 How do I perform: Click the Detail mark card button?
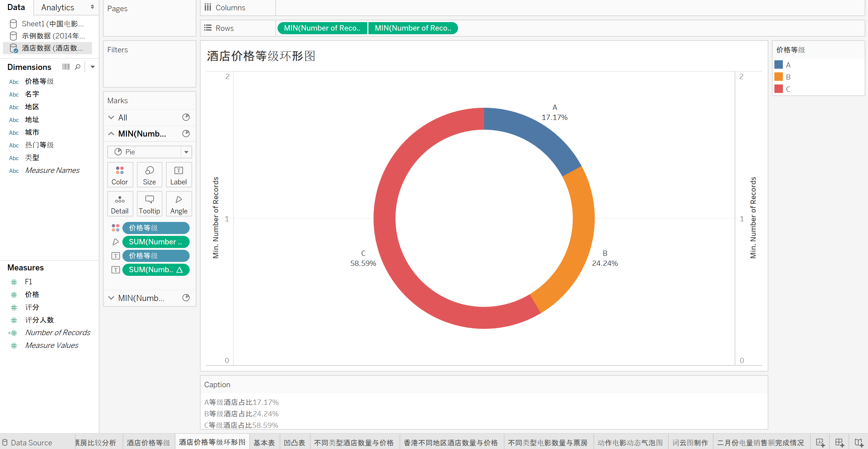point(120,204)
